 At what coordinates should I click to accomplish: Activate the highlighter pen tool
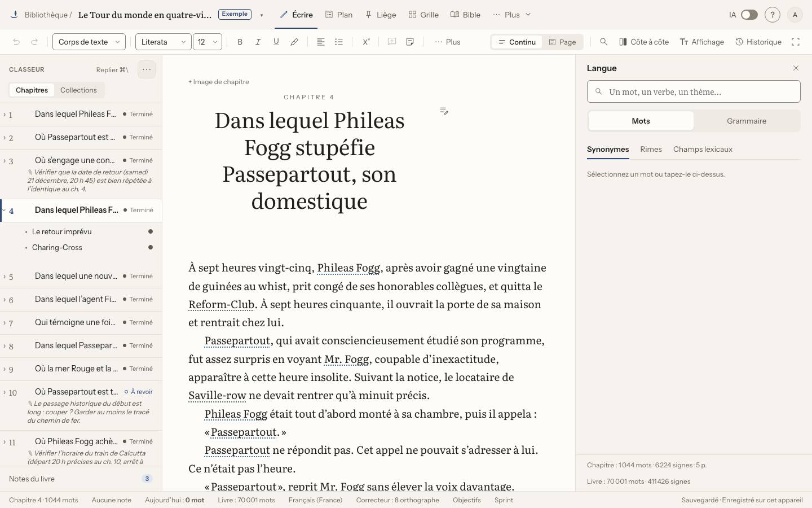294,42
